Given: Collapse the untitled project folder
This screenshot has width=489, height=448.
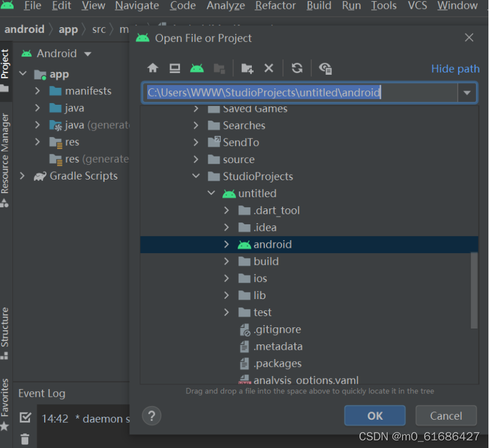Looking at the screenshot, I should [x=211, y=193].
